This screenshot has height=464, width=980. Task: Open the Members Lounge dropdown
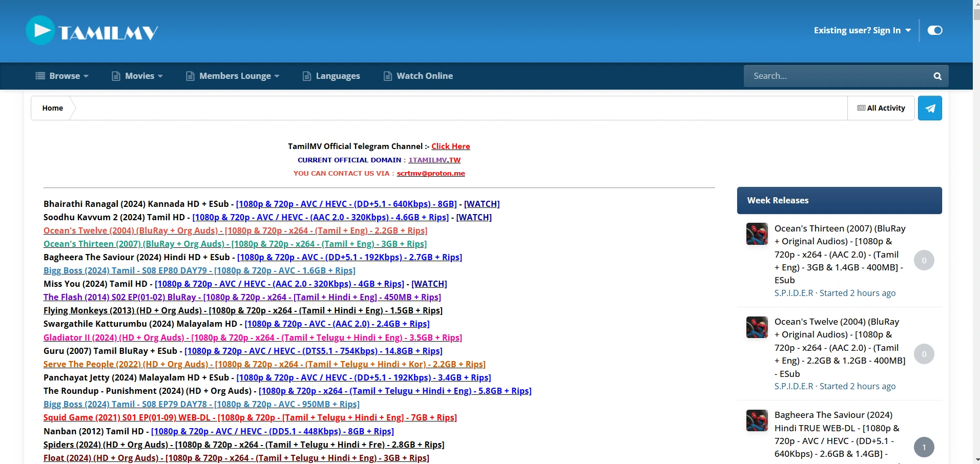click(x=233, y=76)
